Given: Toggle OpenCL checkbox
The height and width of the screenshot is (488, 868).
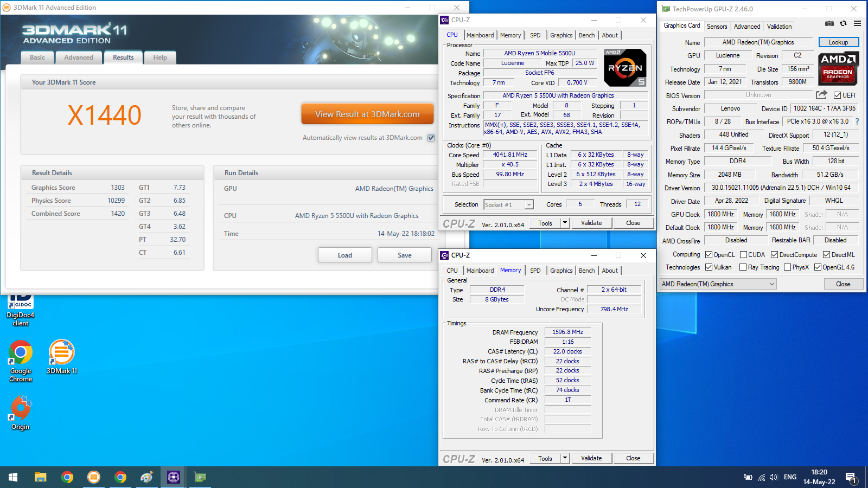Looking at the screenshot, I should point(709,254).
